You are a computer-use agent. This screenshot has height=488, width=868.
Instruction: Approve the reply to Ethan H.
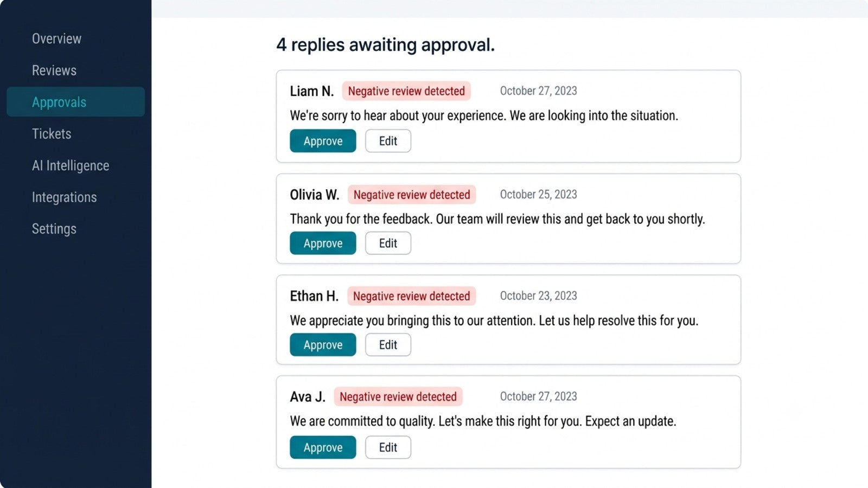click(x=323, y=345)
